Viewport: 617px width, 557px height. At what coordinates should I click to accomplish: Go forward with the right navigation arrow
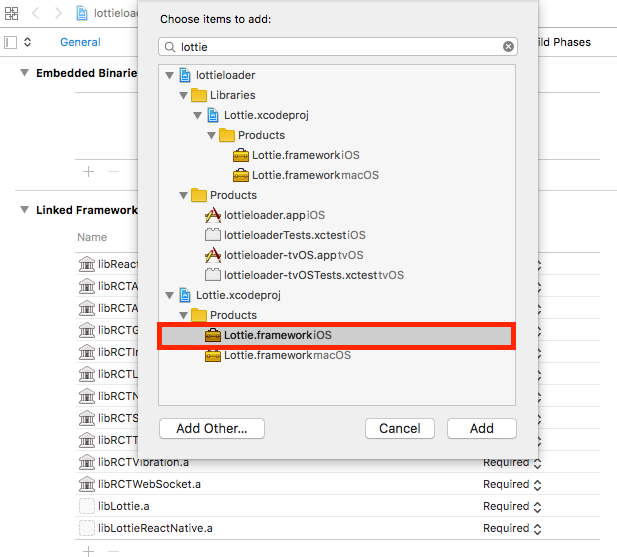click(58, 13)
